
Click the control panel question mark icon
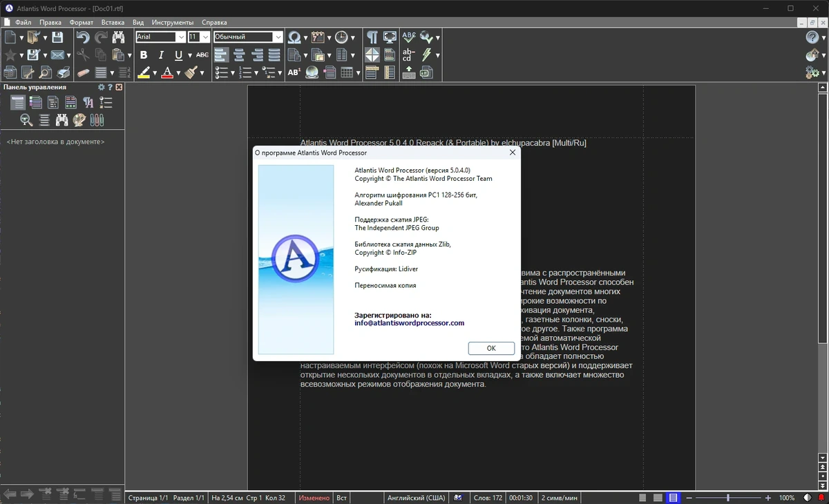pyautogui.click(x=110, y=87)
